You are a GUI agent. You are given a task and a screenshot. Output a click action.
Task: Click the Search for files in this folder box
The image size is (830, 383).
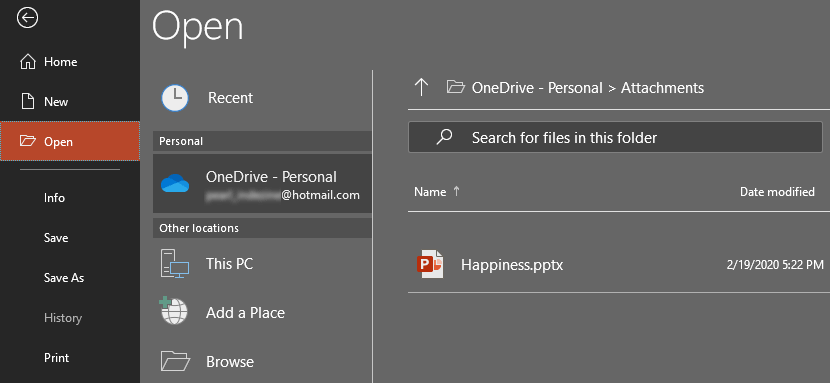point(615,138)
